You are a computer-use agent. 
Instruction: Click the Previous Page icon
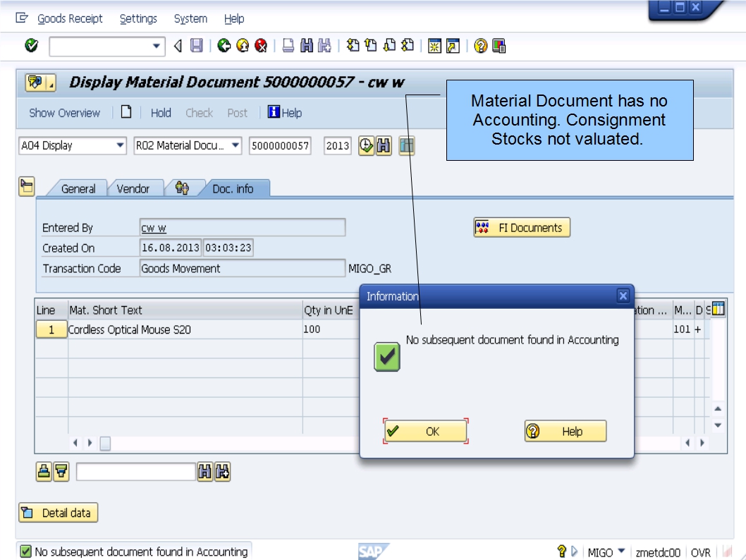[x=371, y=46]
